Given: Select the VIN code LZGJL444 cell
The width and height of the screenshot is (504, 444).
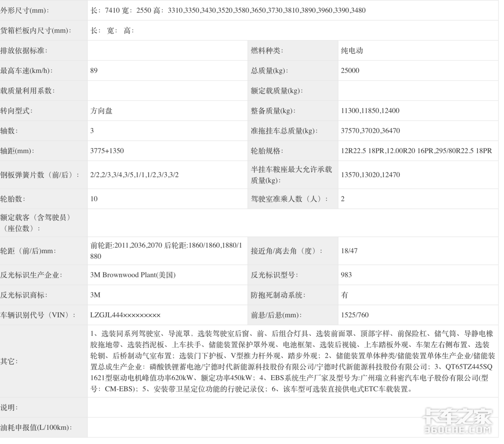Looking at the screenshot, I should point(126,314).
